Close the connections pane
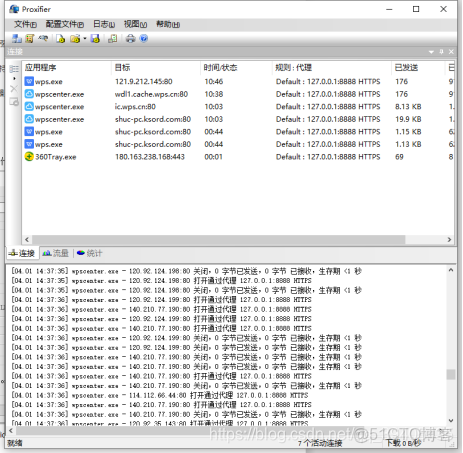The image size is (463, 453). 451,52
